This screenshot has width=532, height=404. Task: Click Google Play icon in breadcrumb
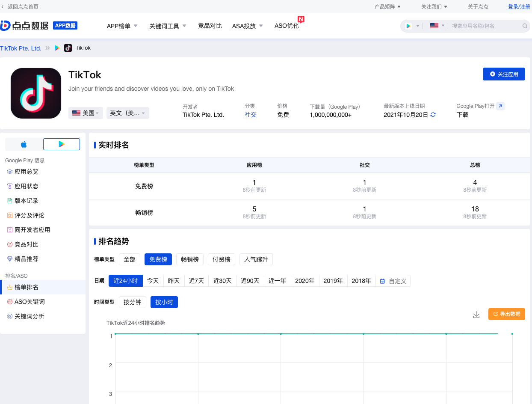tap(57, 48)
